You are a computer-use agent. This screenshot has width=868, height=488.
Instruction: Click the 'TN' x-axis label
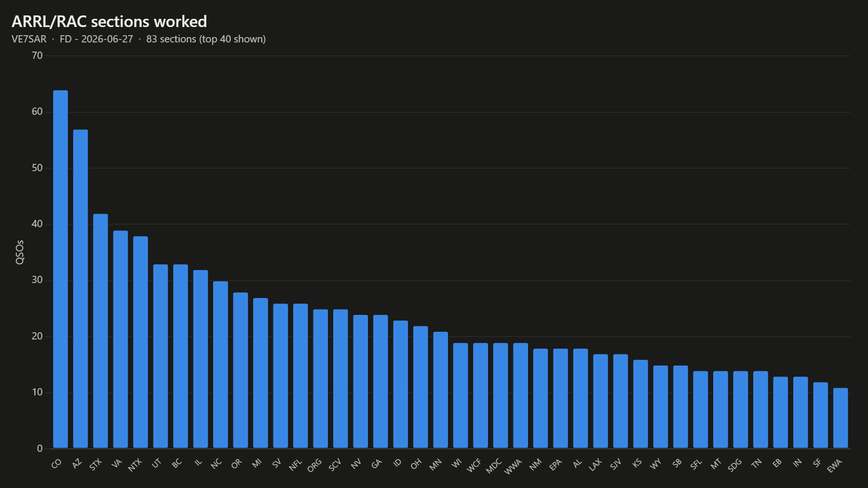[x=757, y=463]
